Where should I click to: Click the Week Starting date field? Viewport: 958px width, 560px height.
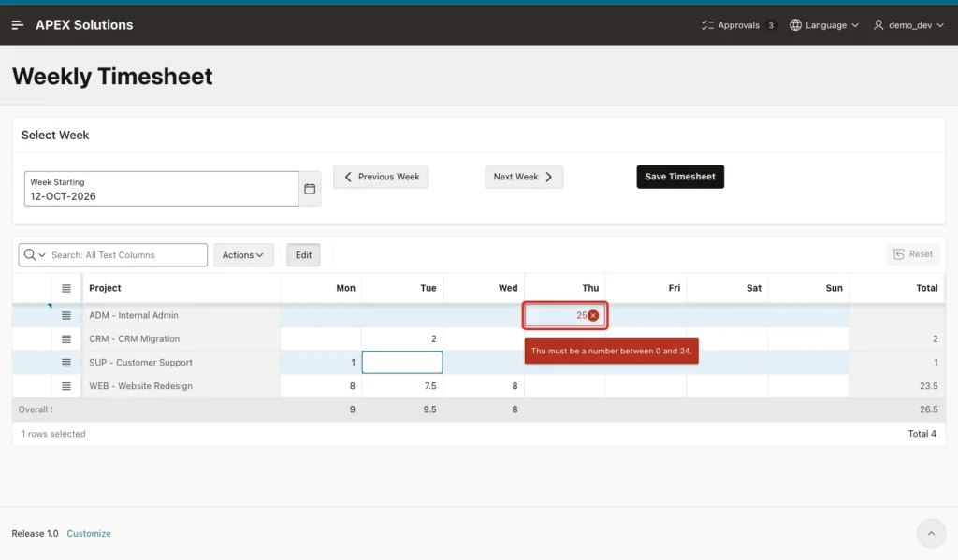pos(161,189)
